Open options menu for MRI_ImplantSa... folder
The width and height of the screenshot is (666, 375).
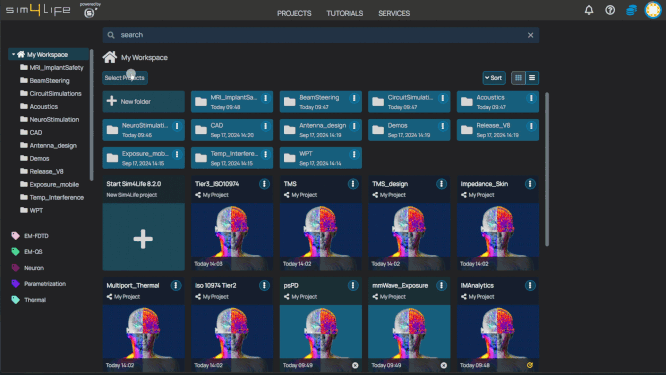pyautogui.click(x=265, y=98)
